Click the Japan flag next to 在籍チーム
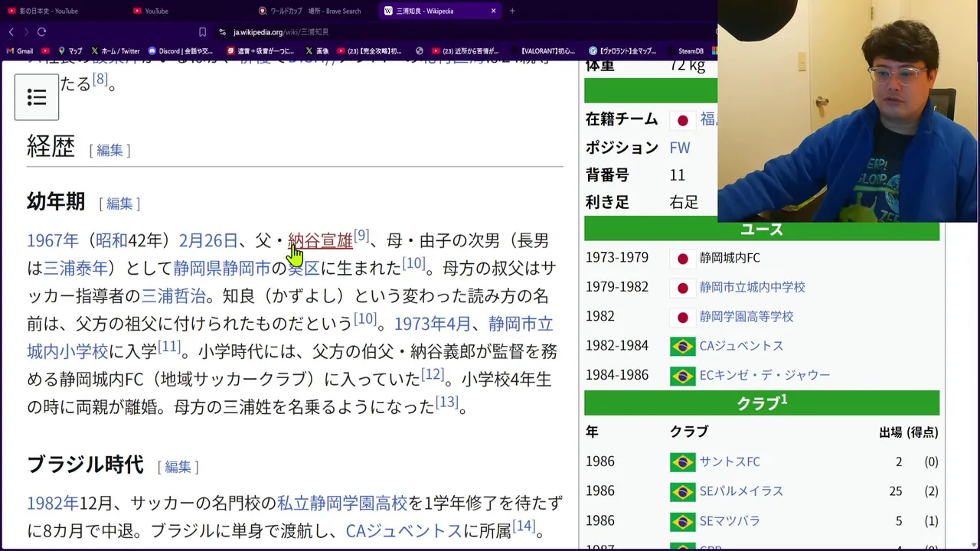 coord(682,120)
